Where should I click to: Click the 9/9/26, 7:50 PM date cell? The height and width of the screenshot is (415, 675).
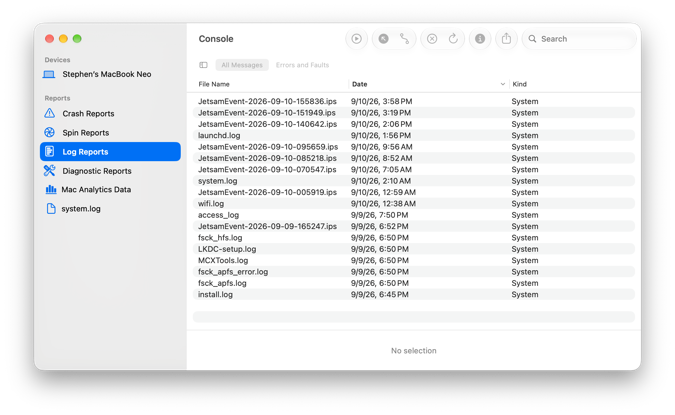[379, 215]
